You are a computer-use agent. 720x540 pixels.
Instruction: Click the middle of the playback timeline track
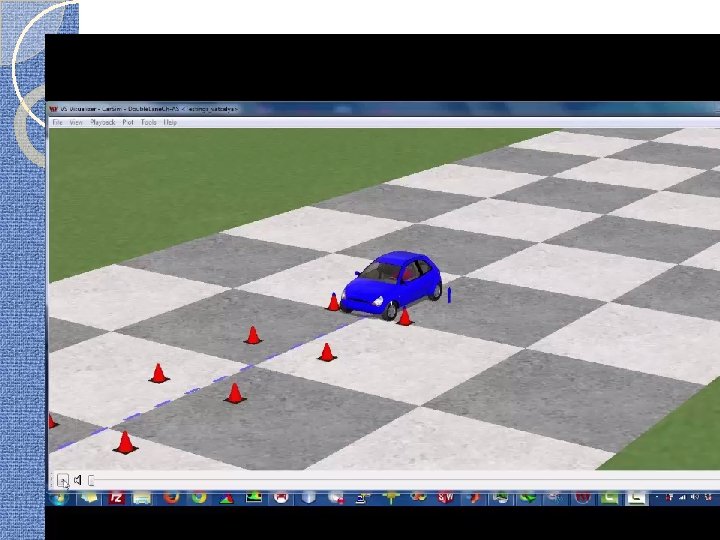404,481
